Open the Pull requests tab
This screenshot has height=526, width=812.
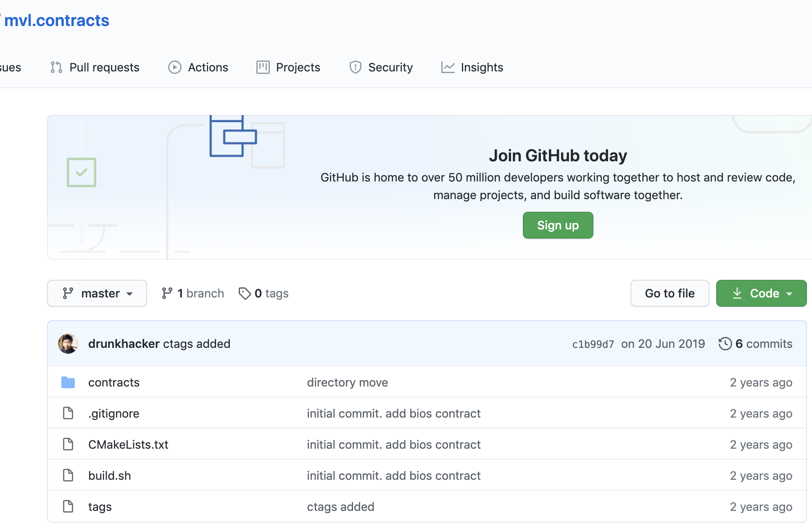95,67
